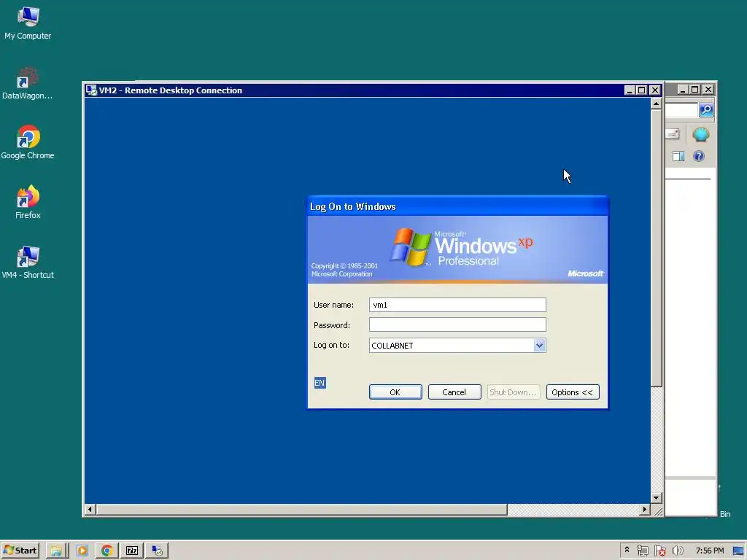Open the media player taskbar icon
The image size is (747, 560).
click(x=82, y=551)
